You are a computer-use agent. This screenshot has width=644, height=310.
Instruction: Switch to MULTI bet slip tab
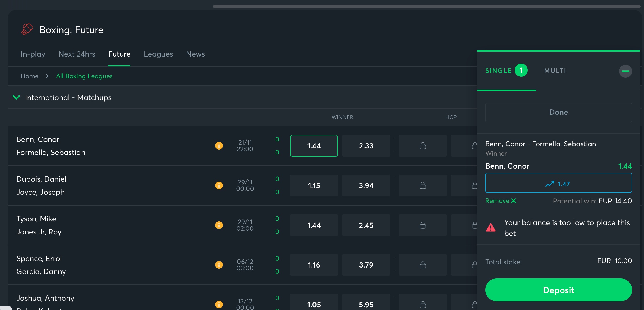(x=555, y=71)
